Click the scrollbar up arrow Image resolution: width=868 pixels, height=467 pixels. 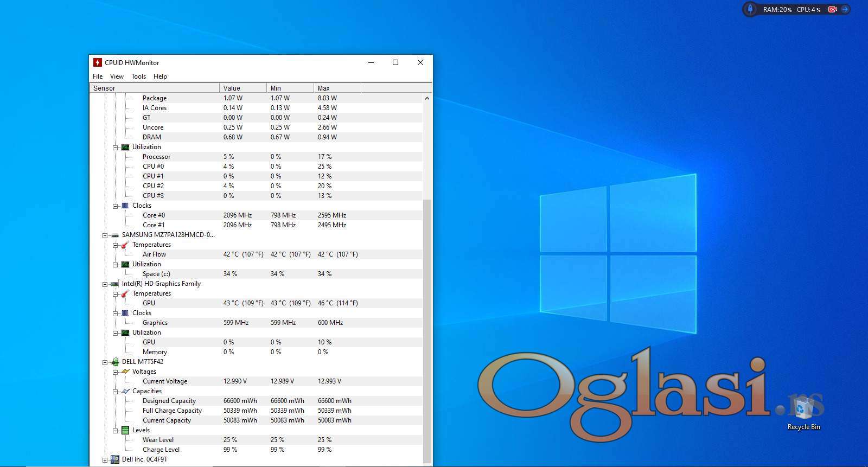pyautogui.click(x=427, y=98)
